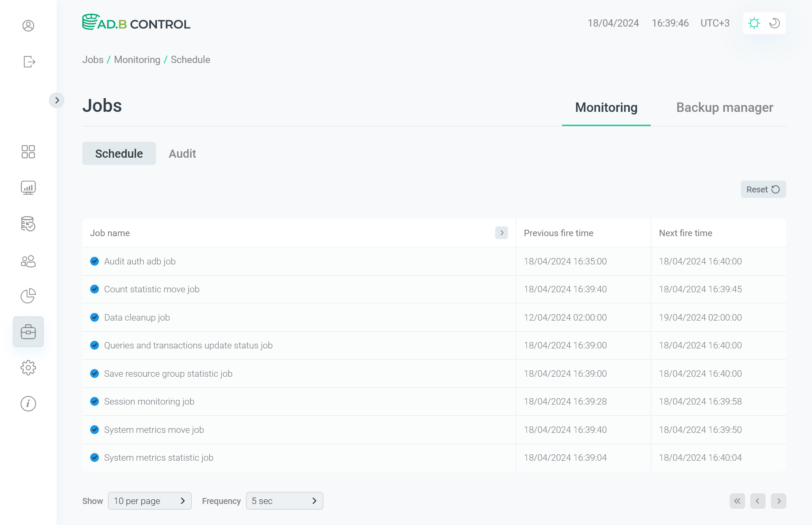
Task: Switch to the Audit tab
Action: tap(182, 153)
